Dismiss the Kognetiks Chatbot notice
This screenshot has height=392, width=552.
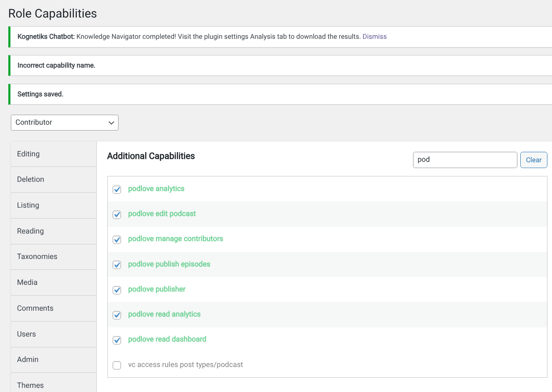(x=374, y=37)
